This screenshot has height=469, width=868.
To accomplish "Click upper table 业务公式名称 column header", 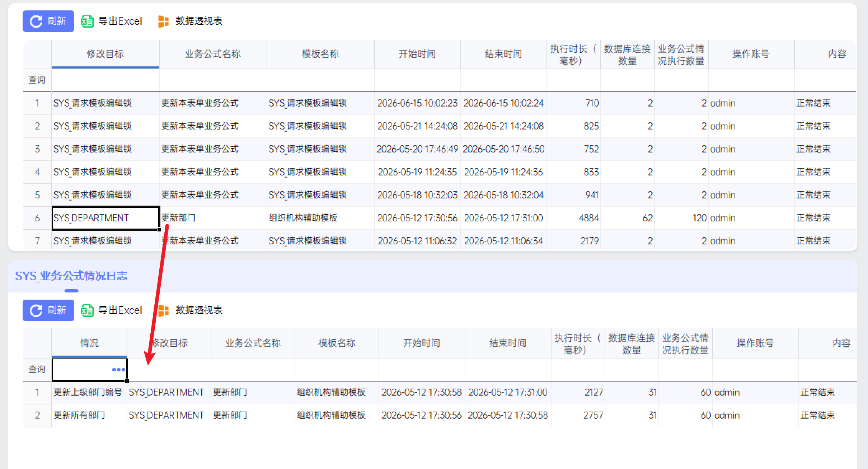I will pyautogui.click(x=213, y=54).
